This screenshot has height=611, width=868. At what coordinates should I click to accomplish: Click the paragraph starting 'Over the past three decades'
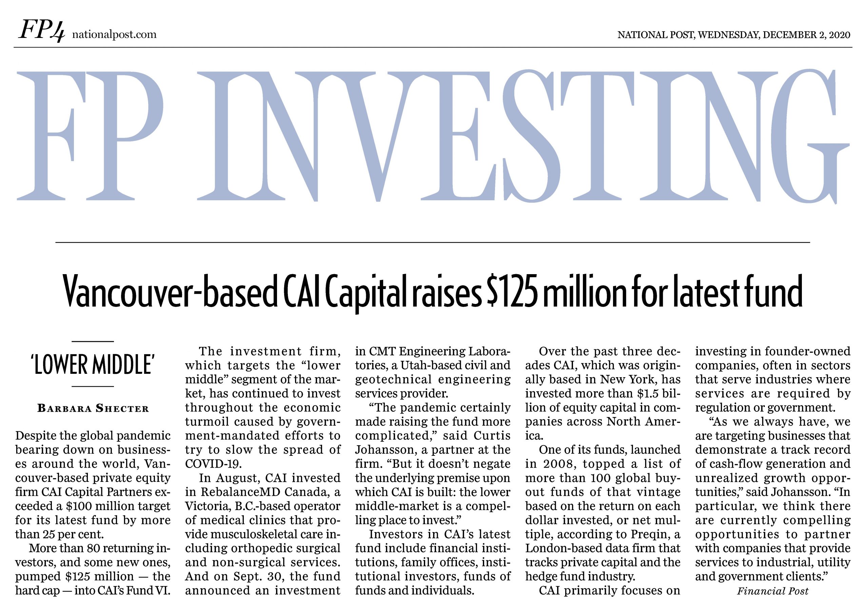603,393
